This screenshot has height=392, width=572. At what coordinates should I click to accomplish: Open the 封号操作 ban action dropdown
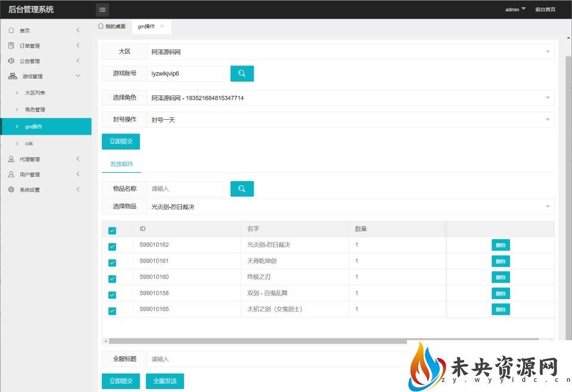[x=350, y=120]
